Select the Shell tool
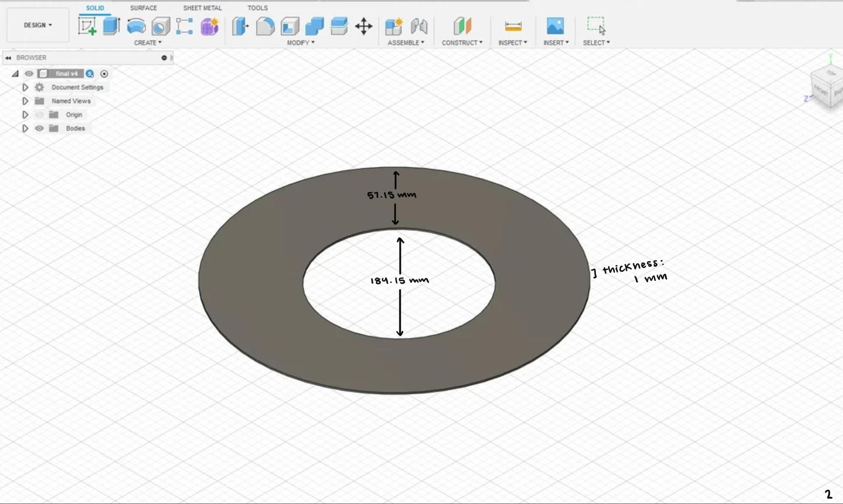843x504 pixels. (x=290, y=26)
